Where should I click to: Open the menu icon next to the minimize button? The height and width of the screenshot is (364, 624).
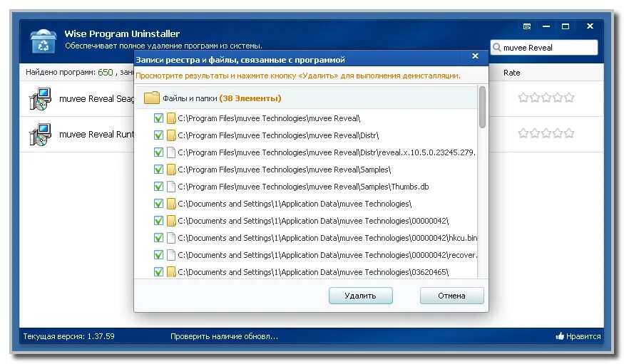[x=527, y=26]
